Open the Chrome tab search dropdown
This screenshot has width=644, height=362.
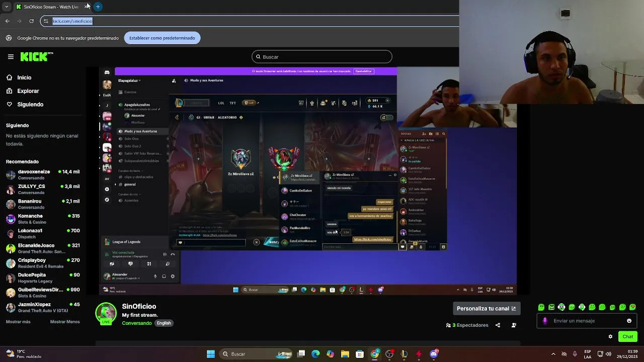(6, 7)
